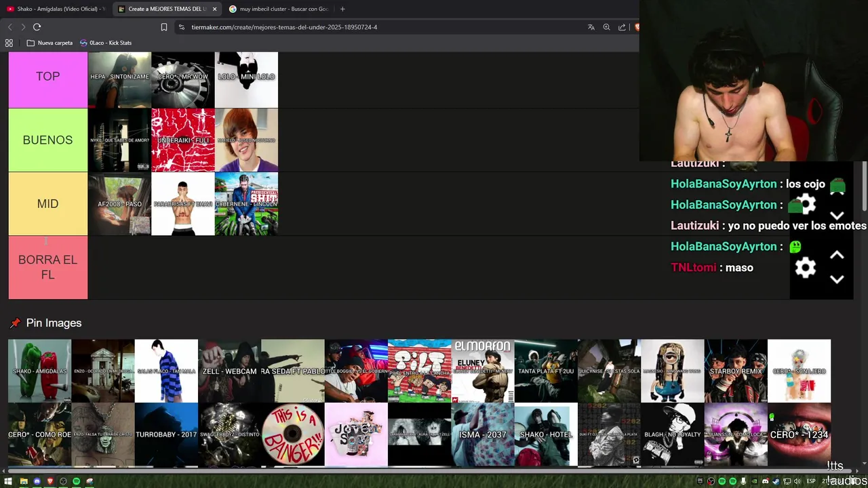Open the Brave Shields icon
Screen dimensions: 868x488
[636, 27]
